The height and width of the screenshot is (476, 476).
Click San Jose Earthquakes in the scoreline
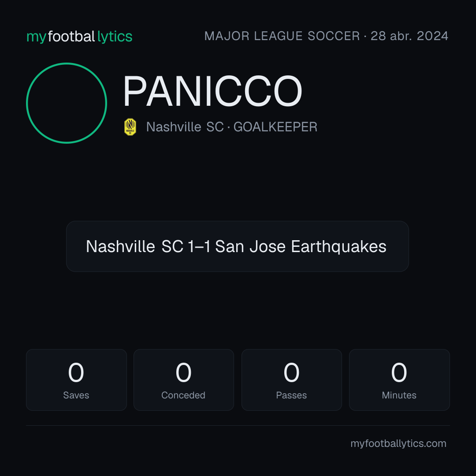301,246
